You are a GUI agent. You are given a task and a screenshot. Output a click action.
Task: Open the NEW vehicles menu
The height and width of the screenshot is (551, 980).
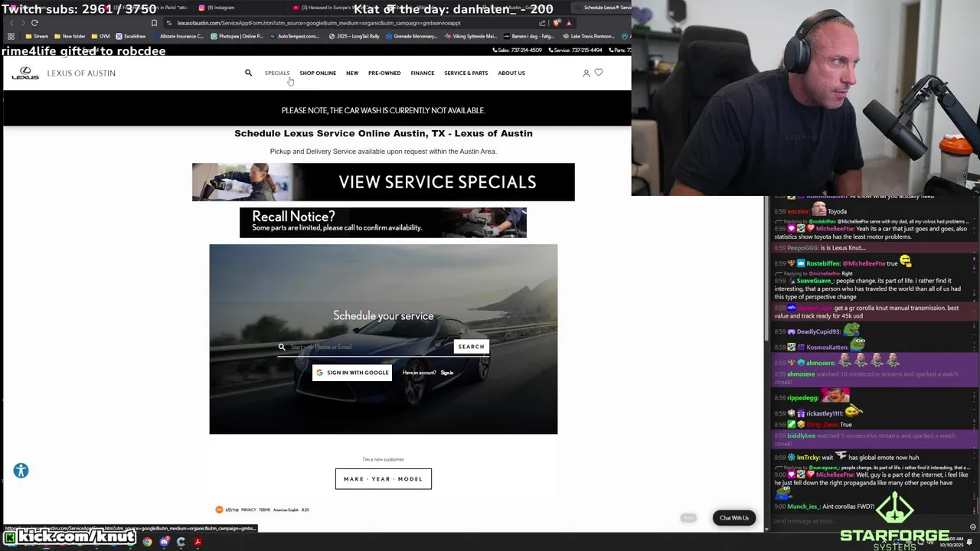(352, 73)
